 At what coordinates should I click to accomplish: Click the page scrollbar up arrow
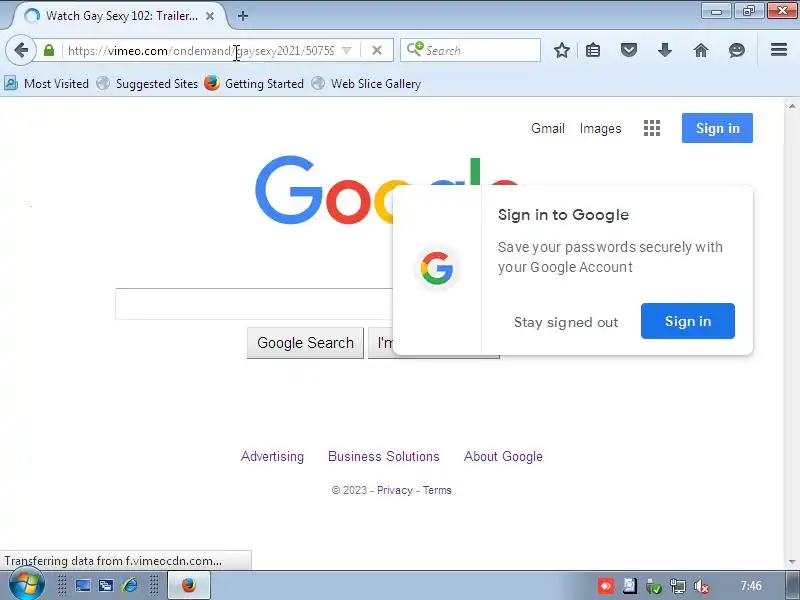click(791, 106)
